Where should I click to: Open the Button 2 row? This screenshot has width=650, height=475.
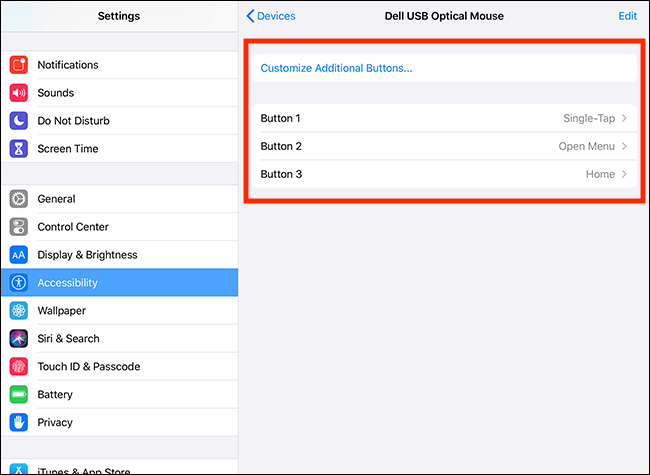pos(444,146)
